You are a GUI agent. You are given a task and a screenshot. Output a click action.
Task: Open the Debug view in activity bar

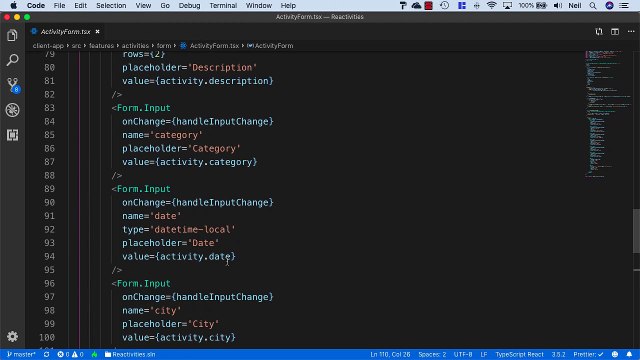pyautogui.click(x=12, y=110)
